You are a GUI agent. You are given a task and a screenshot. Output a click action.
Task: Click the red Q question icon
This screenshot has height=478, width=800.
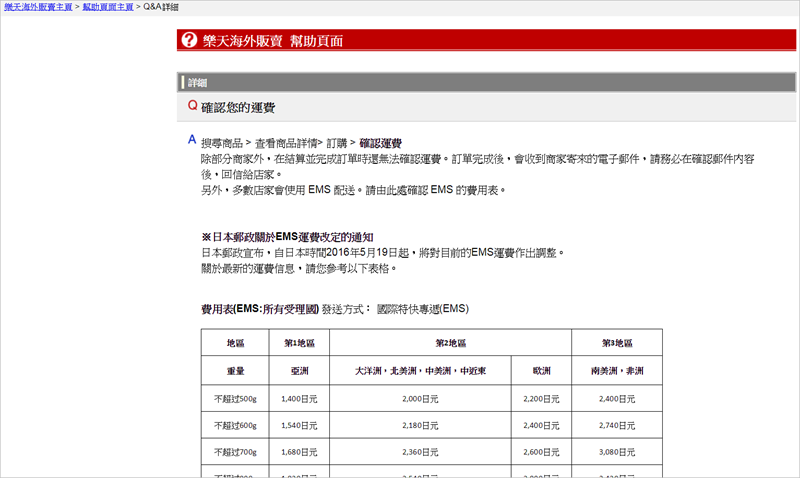tap(192, 106)
